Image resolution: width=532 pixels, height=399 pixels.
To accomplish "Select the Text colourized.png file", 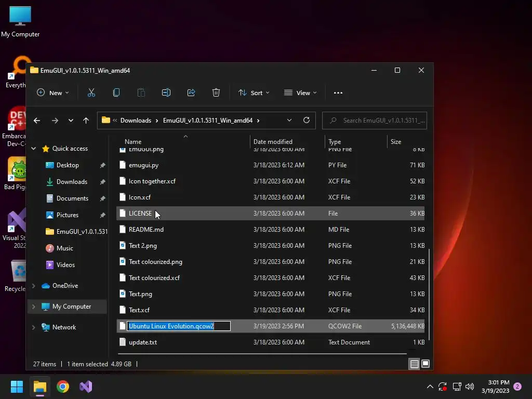I will tap(270, 262).
